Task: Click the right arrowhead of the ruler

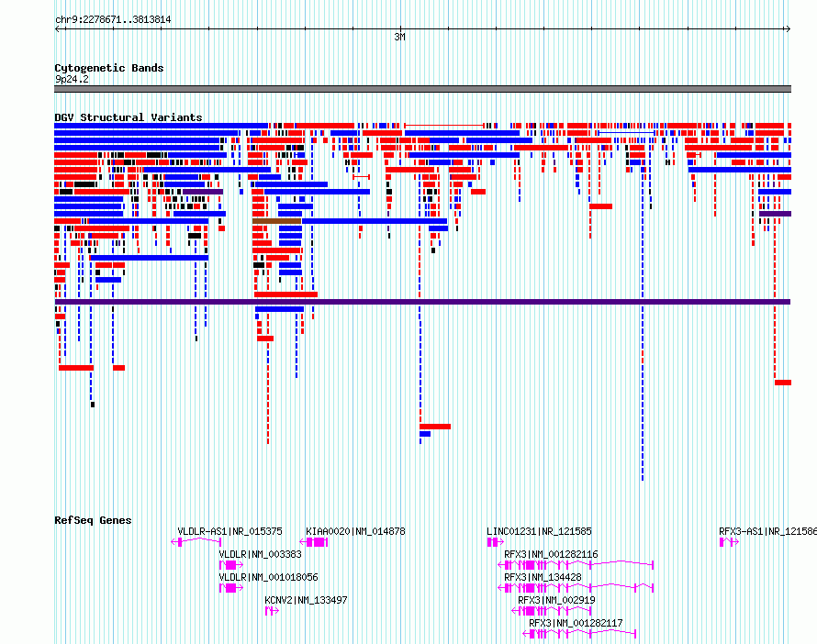Action: [789, 29]
